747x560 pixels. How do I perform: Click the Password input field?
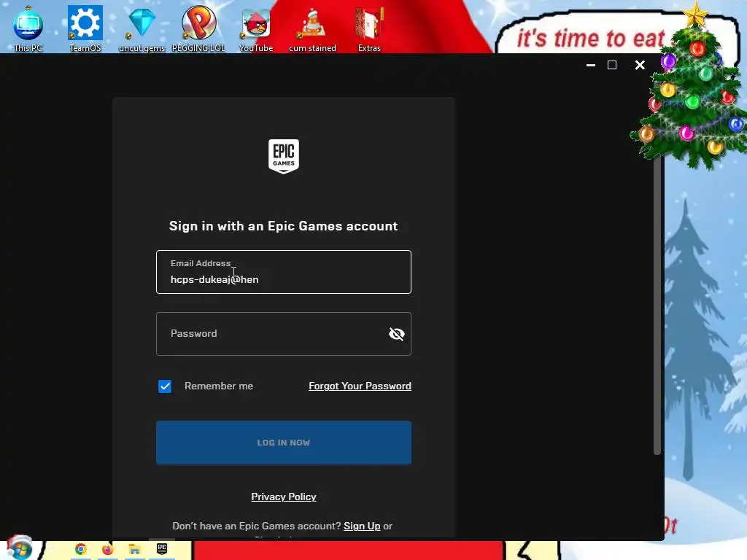click(284, 334)
